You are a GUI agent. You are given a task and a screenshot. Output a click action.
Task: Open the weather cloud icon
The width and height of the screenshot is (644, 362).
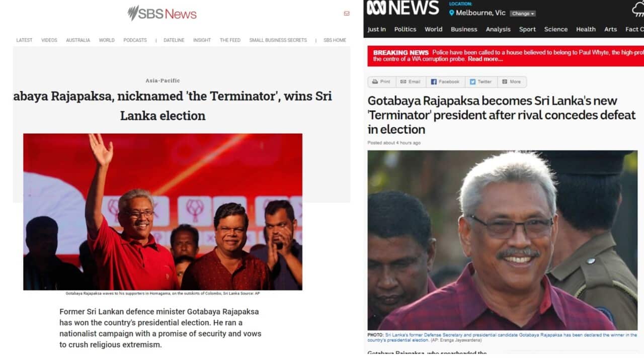[638, 9]
